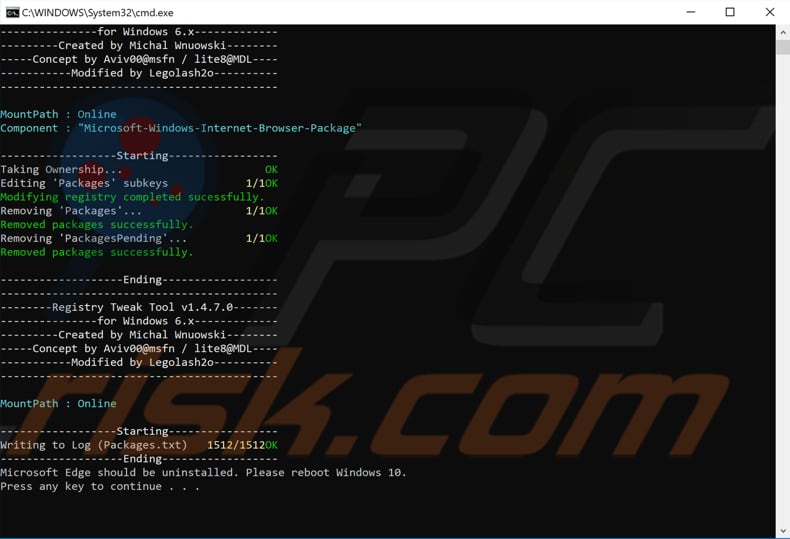This screenshot has width=790, height=539.
Task: Click the "Removing 'Packages'..." line
Action: 139,211
